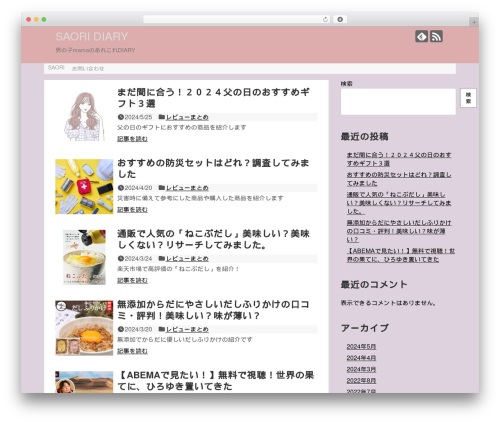Open new tab with plus button
500x423 pixels.
point(474,22)
